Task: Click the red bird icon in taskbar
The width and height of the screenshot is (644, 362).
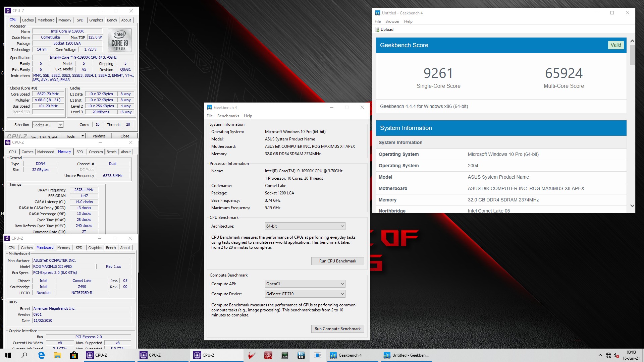Action: (x=252, y=355)
